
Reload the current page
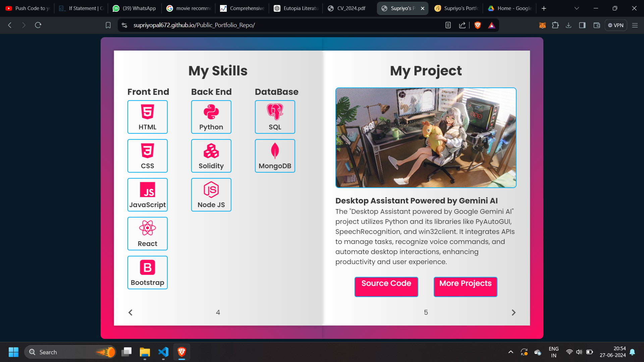coord(38,25)
